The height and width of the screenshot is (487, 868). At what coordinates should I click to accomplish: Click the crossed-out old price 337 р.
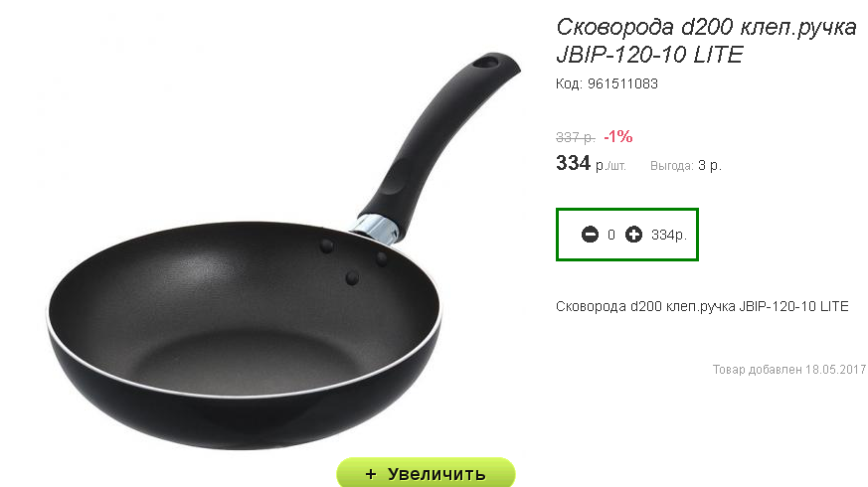(x=575, y=137)
